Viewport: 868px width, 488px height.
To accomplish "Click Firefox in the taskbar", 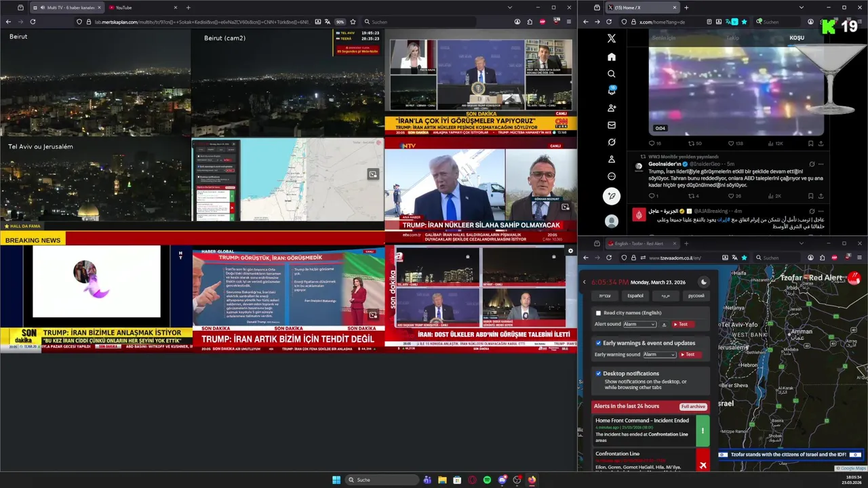I will [x=532, y=480].
